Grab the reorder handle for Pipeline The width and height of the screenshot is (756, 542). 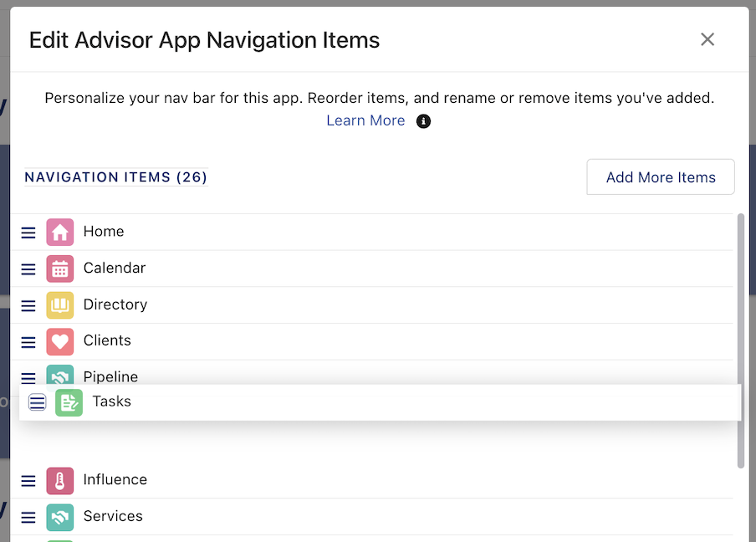point(28,378)
